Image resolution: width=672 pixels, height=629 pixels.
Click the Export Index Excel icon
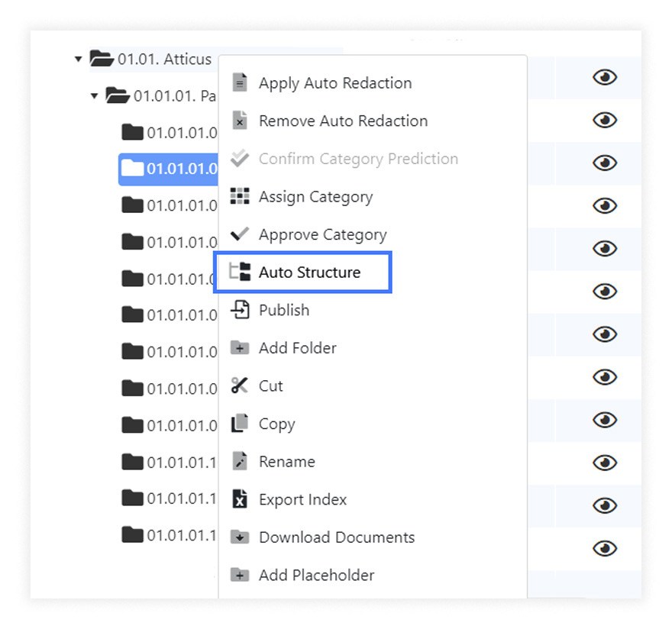click(x=240, y=499)
